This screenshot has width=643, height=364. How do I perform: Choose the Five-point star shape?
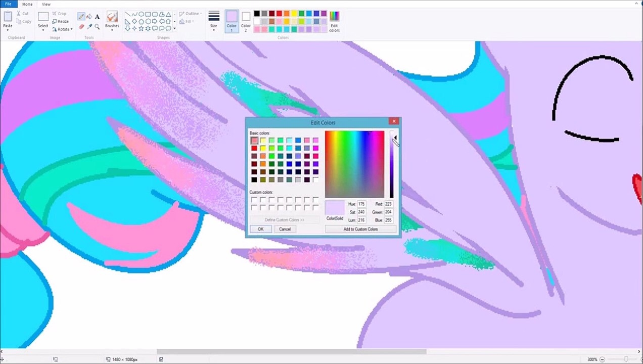coord(141,28)
